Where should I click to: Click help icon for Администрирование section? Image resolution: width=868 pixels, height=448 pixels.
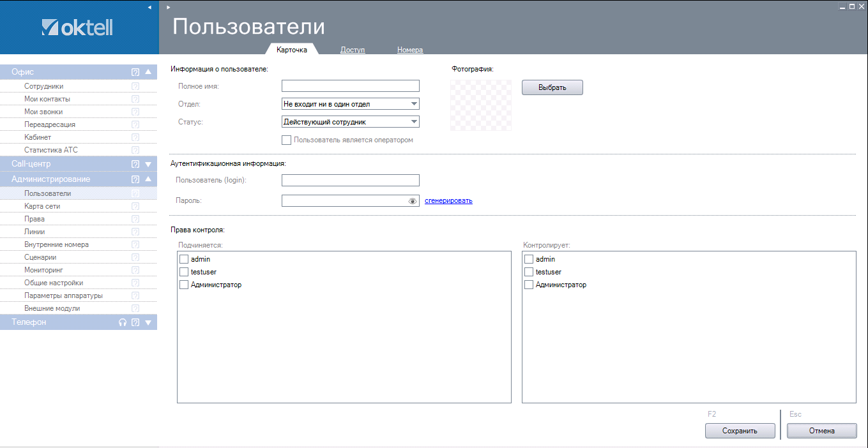(135, 179)
